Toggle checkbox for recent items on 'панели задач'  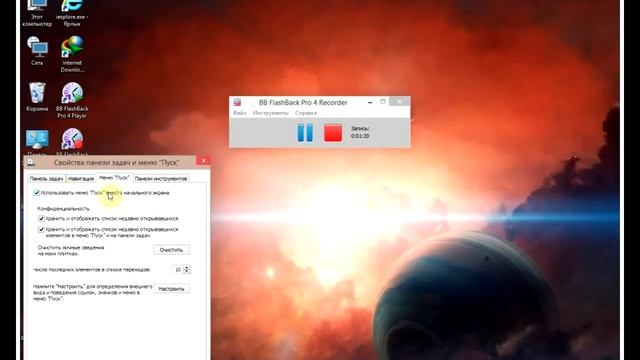tap(41, 229)
